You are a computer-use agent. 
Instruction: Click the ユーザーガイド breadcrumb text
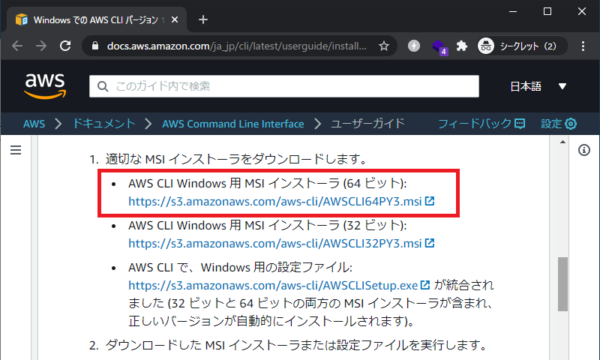click(x=367, y=124)
